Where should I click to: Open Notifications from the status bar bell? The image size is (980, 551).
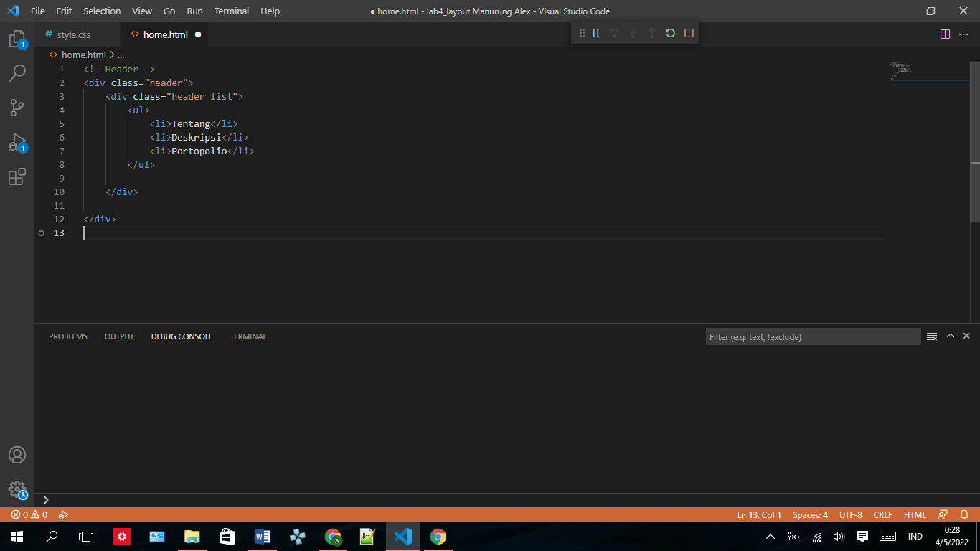pos(963,514)
